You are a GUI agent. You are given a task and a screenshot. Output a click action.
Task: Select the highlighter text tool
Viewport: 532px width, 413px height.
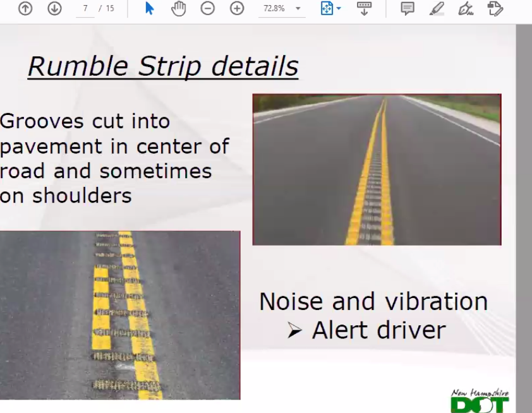(437, 9)
